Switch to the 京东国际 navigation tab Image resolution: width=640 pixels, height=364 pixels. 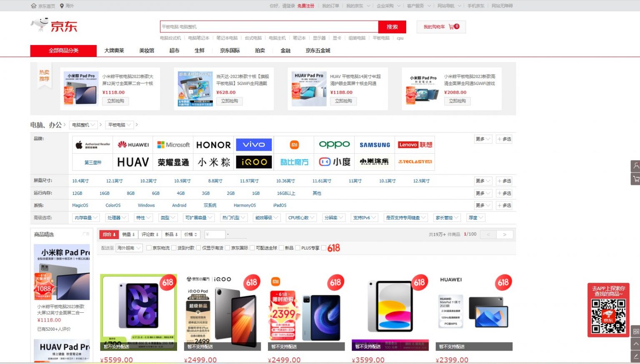230,50
